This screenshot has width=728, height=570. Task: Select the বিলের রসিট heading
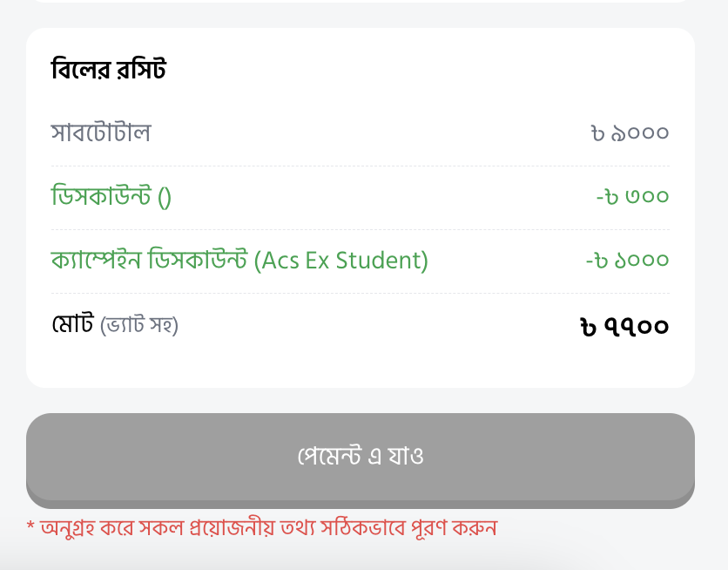(x=108, y=70)
